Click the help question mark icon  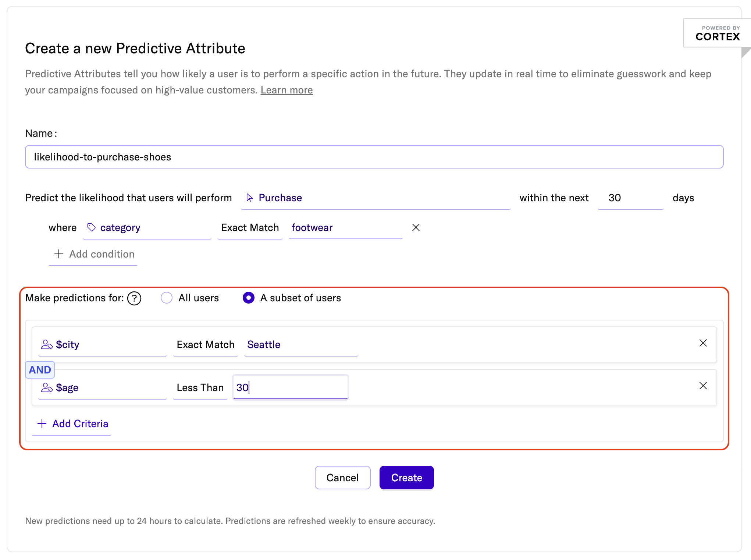click(134, 298)
